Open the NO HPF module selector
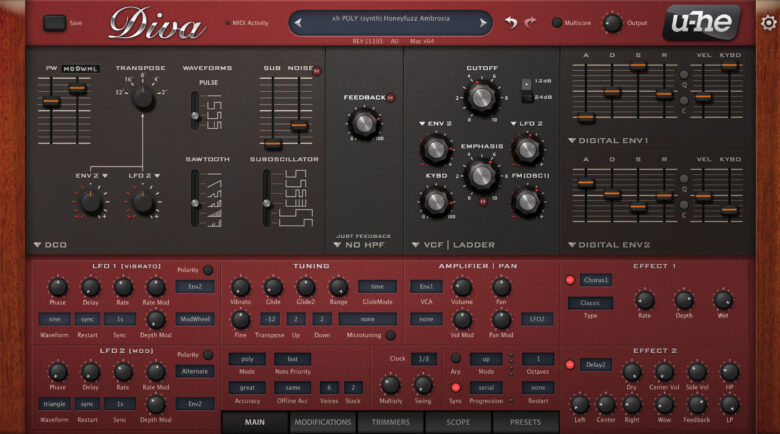This screenshot has width=780, height=434. click(x=359, y=245)
